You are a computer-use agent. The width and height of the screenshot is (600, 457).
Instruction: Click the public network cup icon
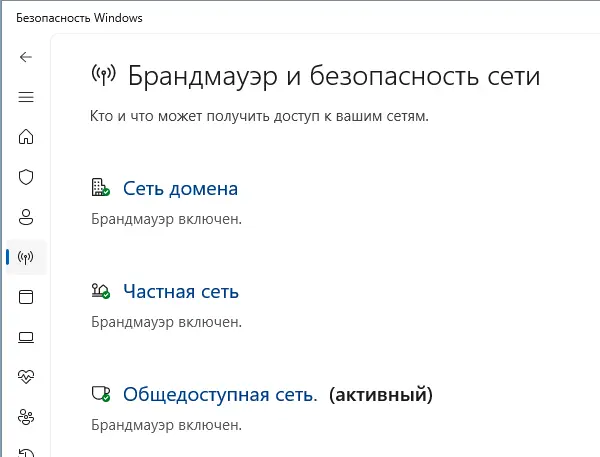coord(100,395)
